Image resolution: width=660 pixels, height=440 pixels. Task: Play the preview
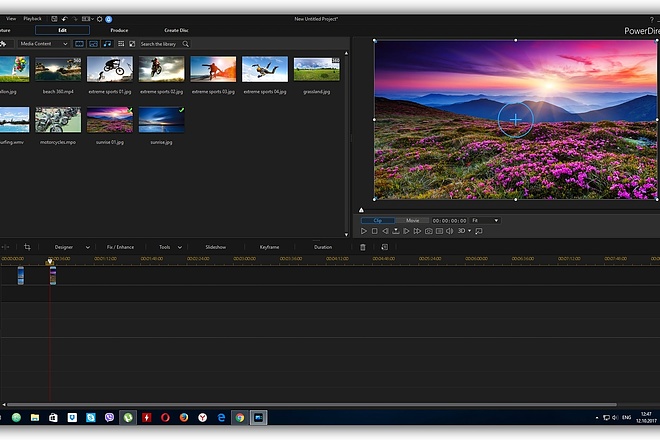pos(364,231)
